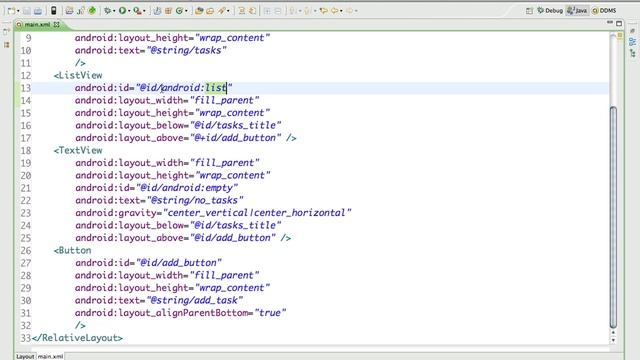The width and height of the screenshot is (640, 360).
Task: Open the Debug configurations dropdown arrow
Action: click(x=114, y=11)
